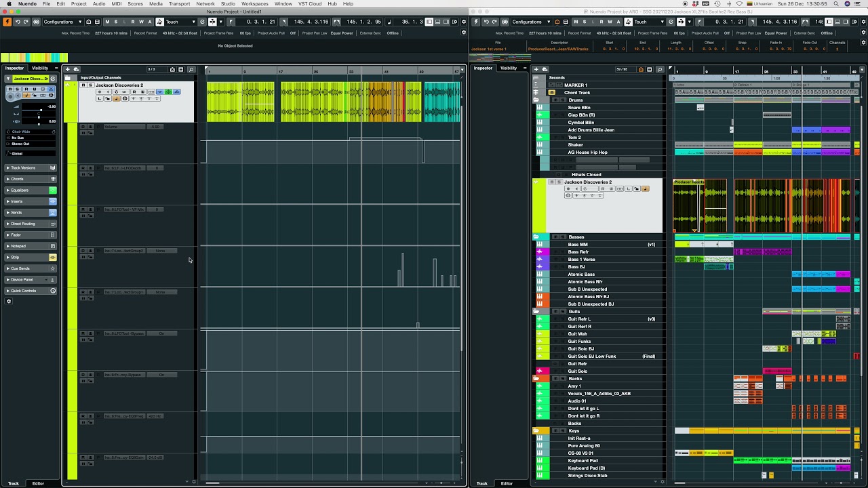Open Configurations dropdown in left window

pyautogui.click(x=63, y=22)
